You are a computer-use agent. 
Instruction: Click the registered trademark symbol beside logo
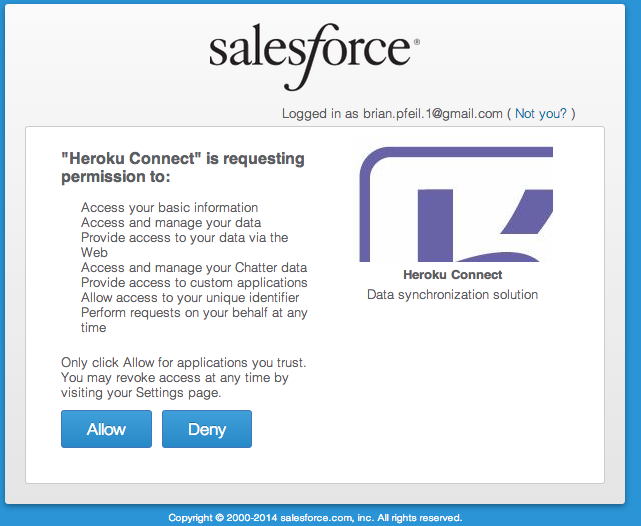[x=417, y=42]
